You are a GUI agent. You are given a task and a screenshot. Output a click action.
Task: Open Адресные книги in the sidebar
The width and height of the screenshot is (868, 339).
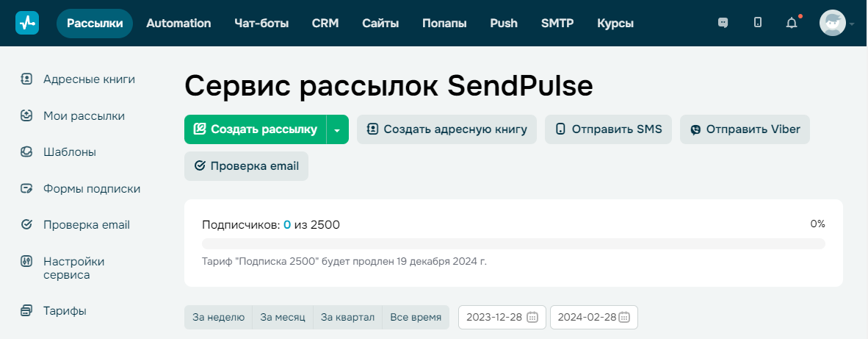click(89, 79)
